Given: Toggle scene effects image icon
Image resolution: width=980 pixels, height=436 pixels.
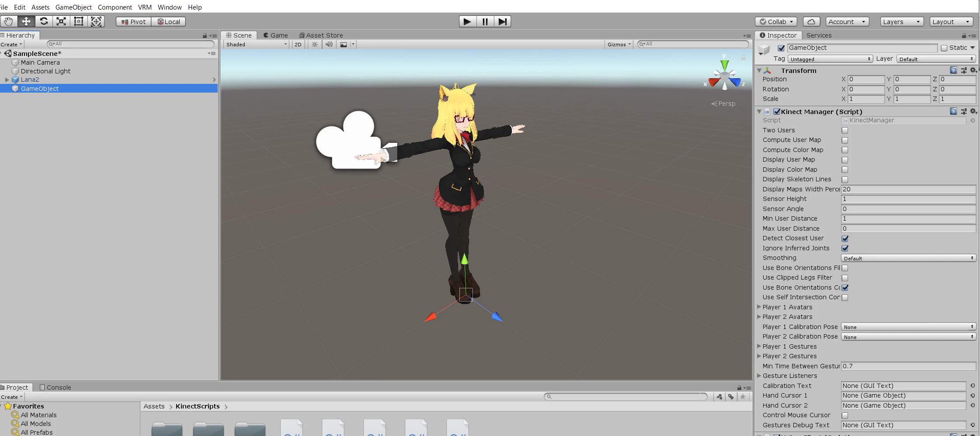Looking at the screenshot, I should (x=344, y=44).
